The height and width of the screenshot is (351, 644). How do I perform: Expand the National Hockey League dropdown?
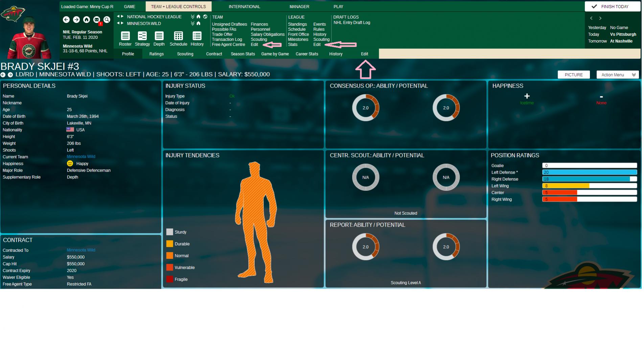click(192, 17)
